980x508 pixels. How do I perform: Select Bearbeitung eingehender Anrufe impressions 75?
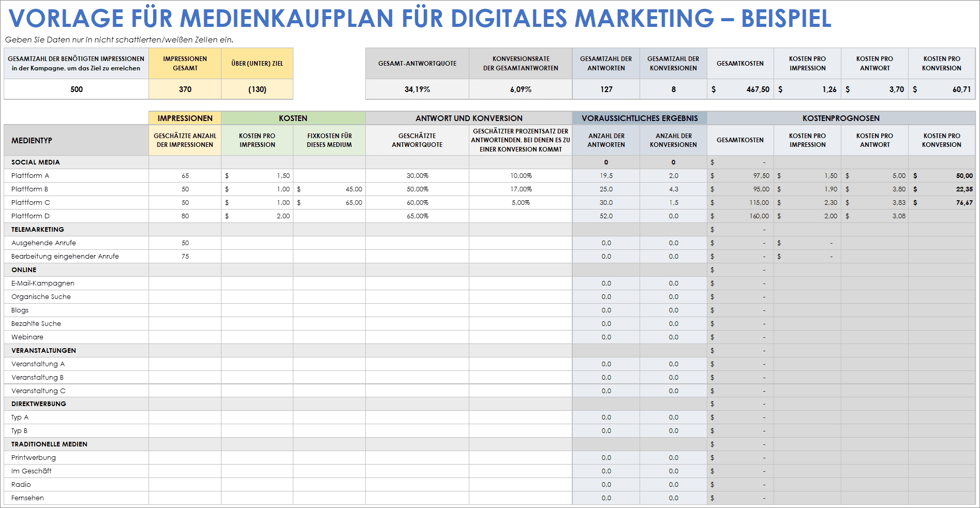185,256
